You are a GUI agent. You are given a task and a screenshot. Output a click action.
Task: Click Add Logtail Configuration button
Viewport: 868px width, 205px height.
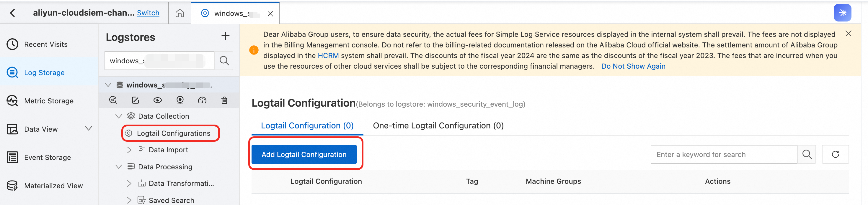coord(304,154)
